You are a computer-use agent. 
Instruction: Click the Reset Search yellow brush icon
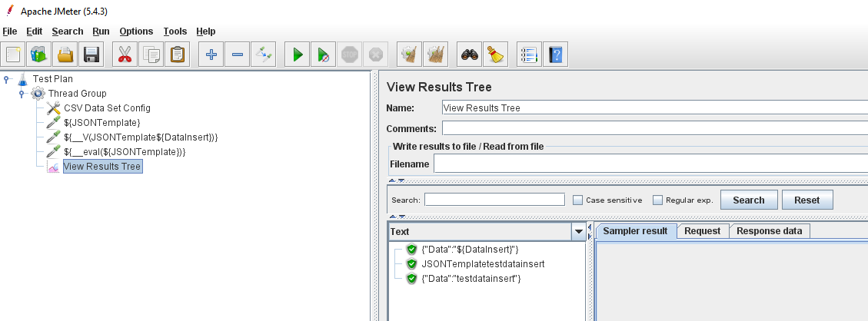point(495,55)
